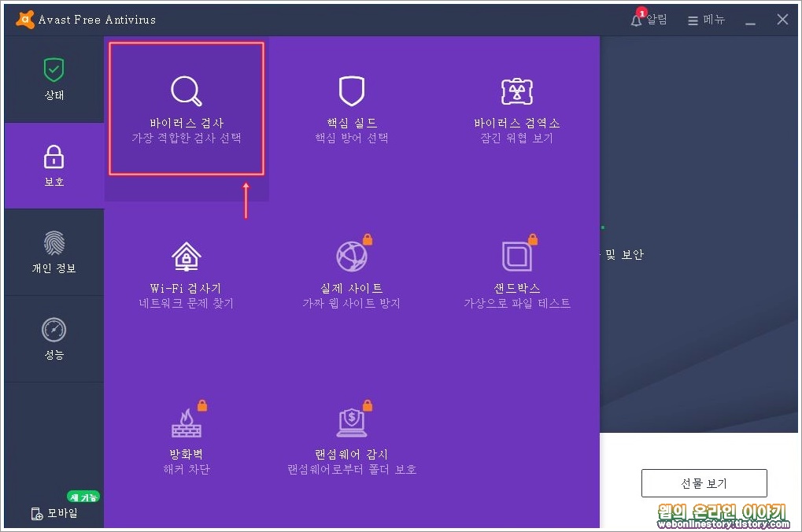Click '네트워크 문제 찾기' subtitle text
This screenshot has height=532, width=802.
point(187,303)
